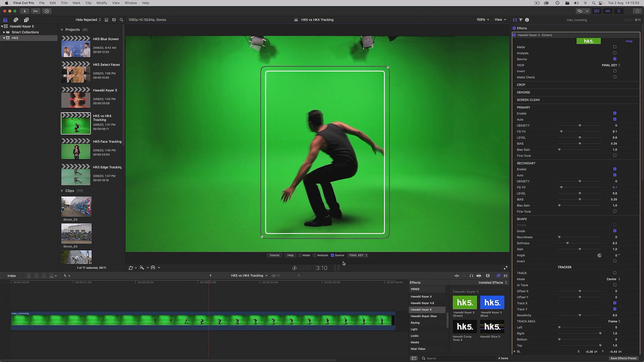Image resolution: width=644 pixels, height=362 pixels.
Task: Open the 159% zoom dropdown
Action: pos(483,20)
